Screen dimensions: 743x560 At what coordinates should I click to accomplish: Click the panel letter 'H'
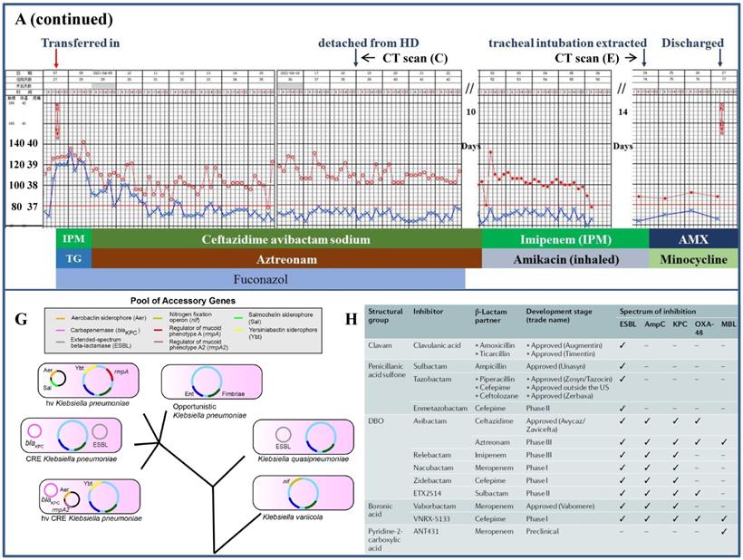(x=352, y=319)
